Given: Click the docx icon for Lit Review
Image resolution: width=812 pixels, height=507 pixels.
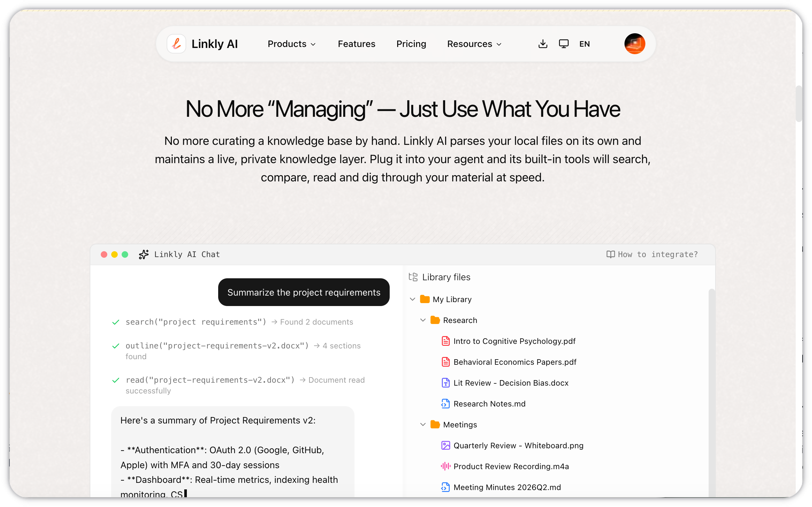Looking at the screenshot, I should coord(445,383).
